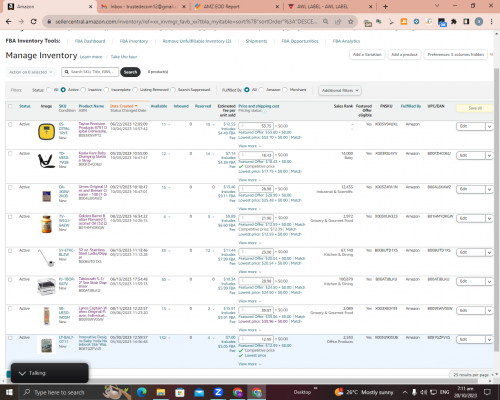Open the results per page dropdown
Screen dimensions: 500x400
473,375
